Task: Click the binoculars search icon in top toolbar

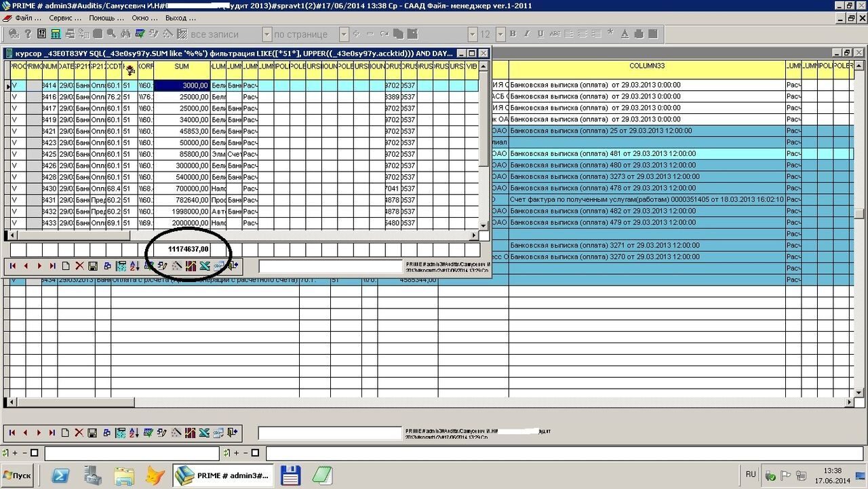Action: point(126,34)
